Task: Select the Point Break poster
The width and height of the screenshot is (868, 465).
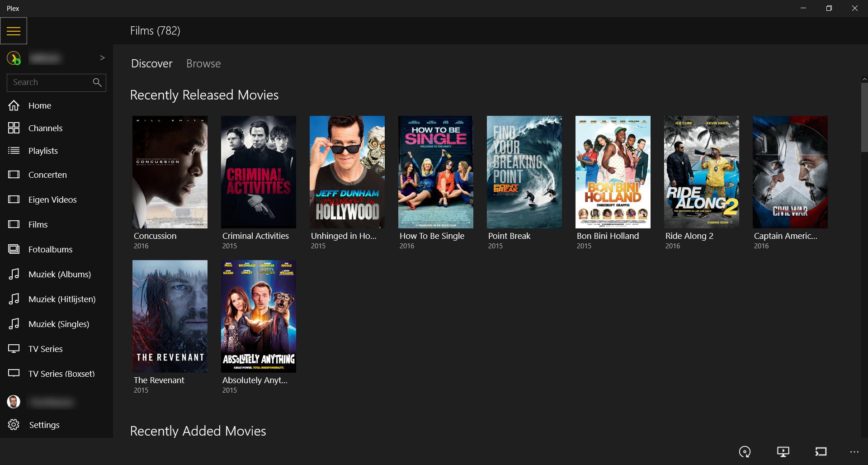Action: tap(524, 172)
